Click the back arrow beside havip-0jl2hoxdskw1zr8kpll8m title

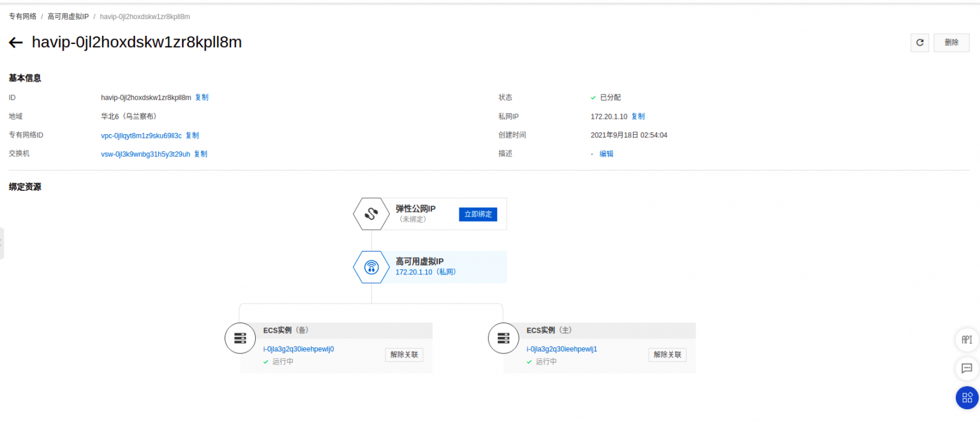[x=15, y=42]
